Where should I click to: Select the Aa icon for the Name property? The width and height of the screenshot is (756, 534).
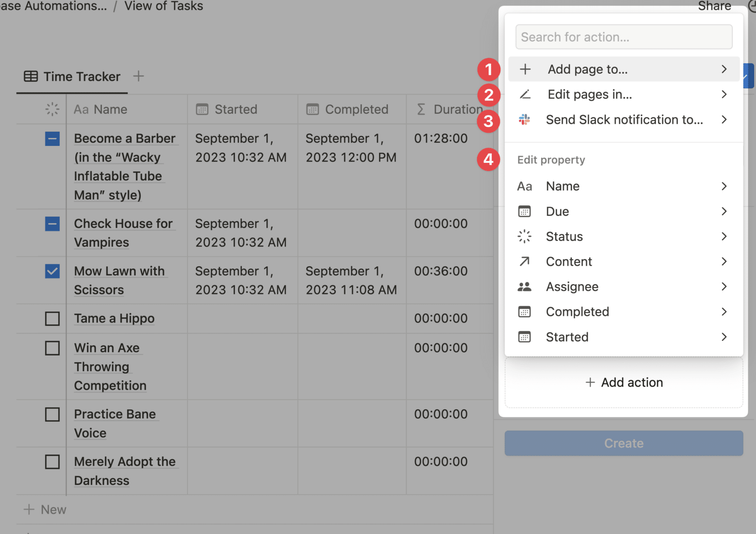tap(525, 186)
